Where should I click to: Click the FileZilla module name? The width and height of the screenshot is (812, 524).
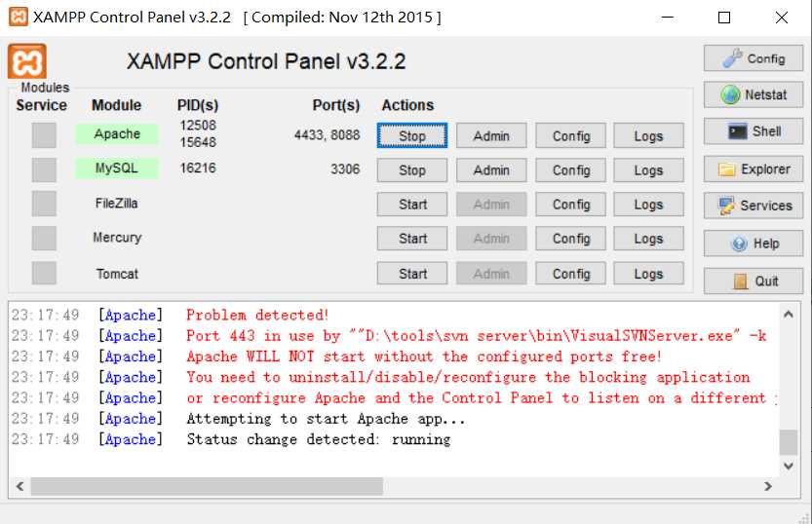117,204
